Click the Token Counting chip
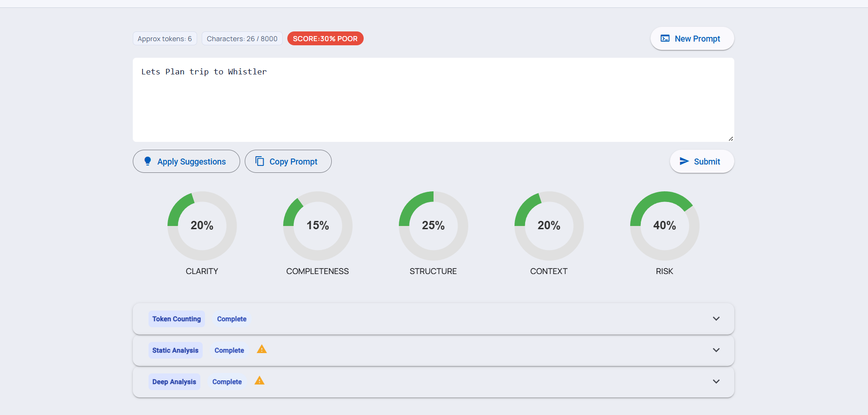This screenshot has width=868, height=415. 177,319
